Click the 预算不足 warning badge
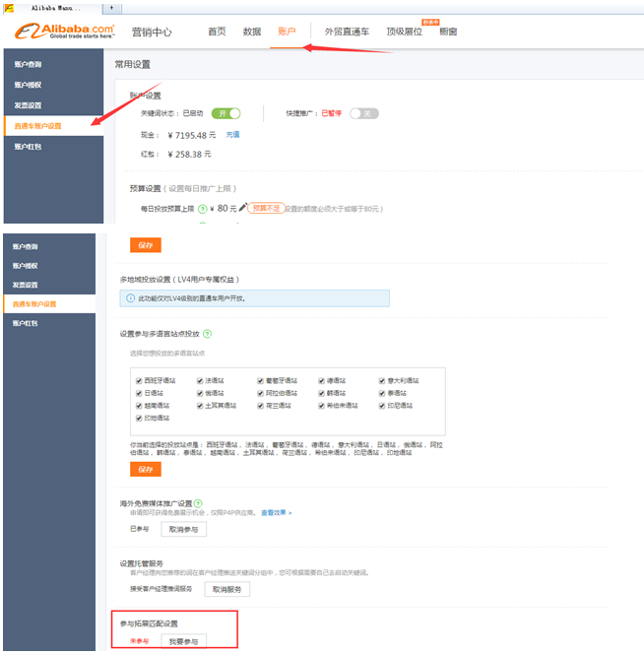The width and height of the screenshot is (644, 654). 266,209
